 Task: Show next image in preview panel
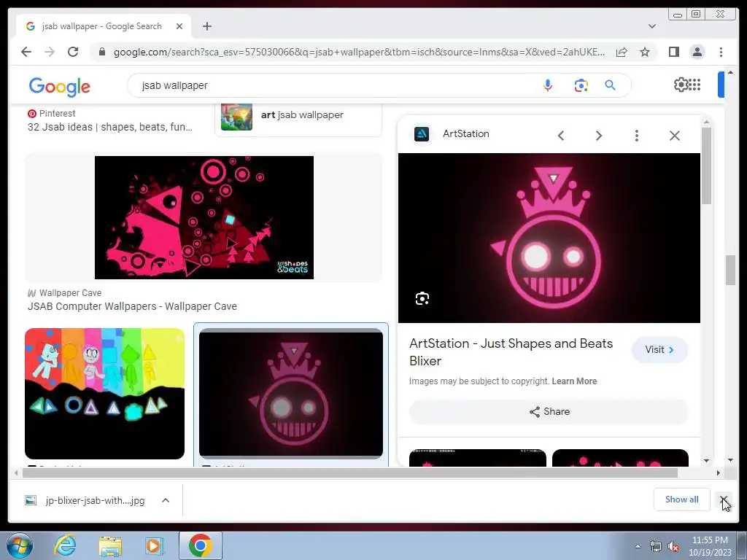(x=599, y=136)
